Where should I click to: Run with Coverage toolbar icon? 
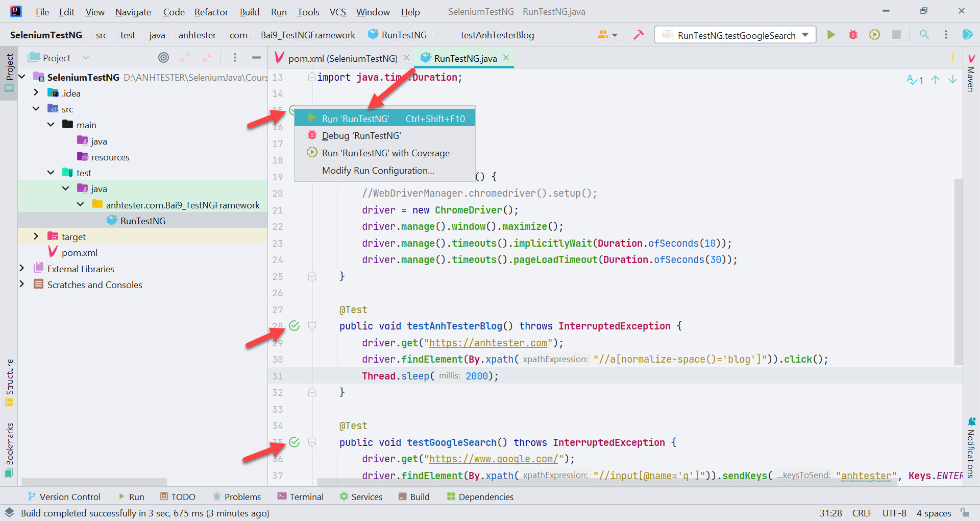pyautogui.click(x=874, y=35)
